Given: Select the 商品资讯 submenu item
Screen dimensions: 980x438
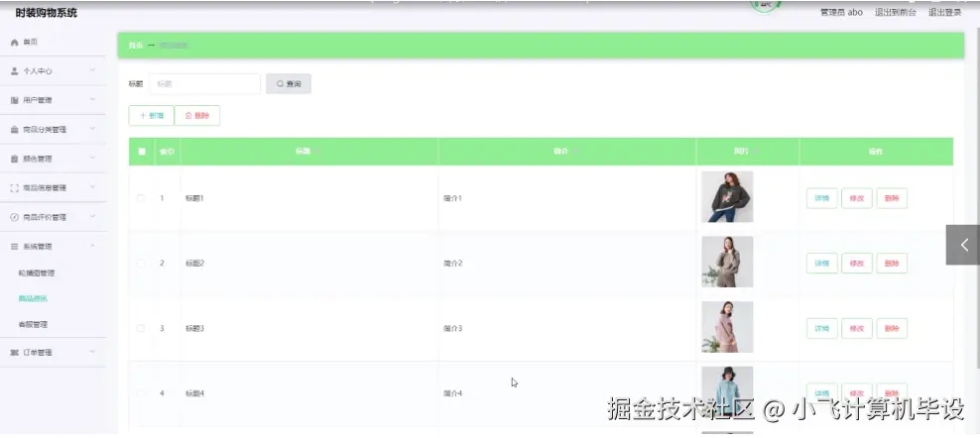Looking at the screenshot, I should click(33, 298).
